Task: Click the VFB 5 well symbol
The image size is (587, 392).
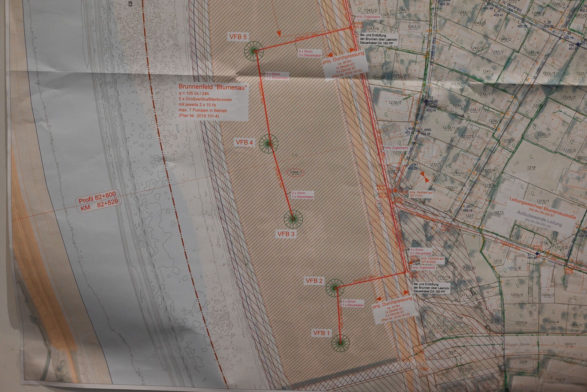Action: pyautogui.click(x=254, y=51)
